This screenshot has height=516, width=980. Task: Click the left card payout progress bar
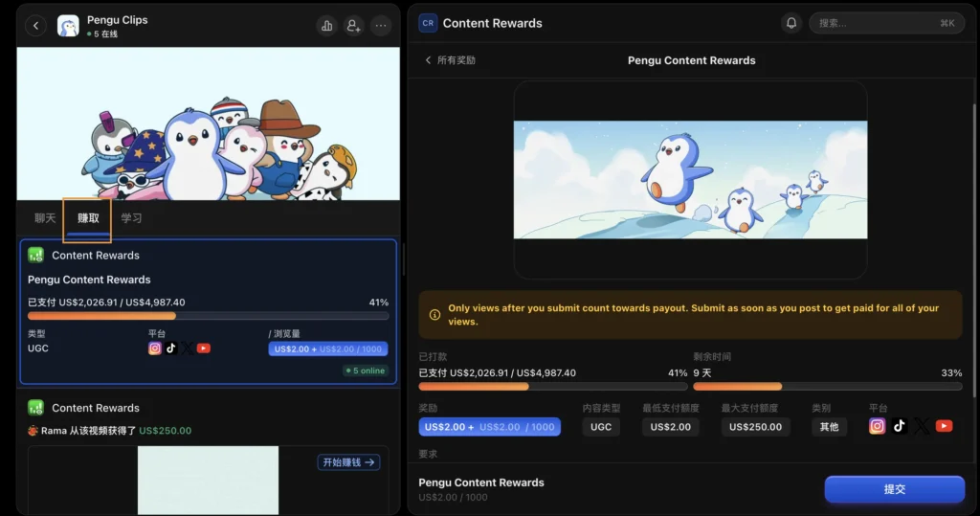(208, 316)
